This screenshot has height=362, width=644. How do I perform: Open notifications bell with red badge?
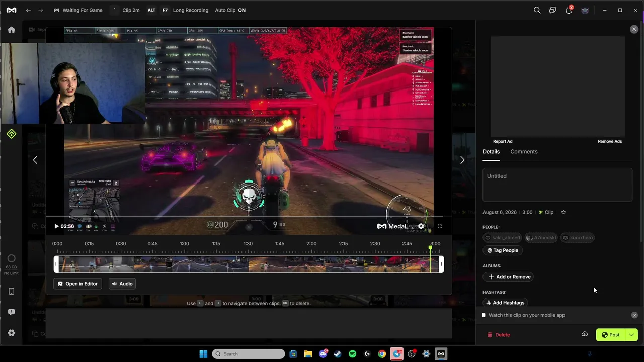569,10
